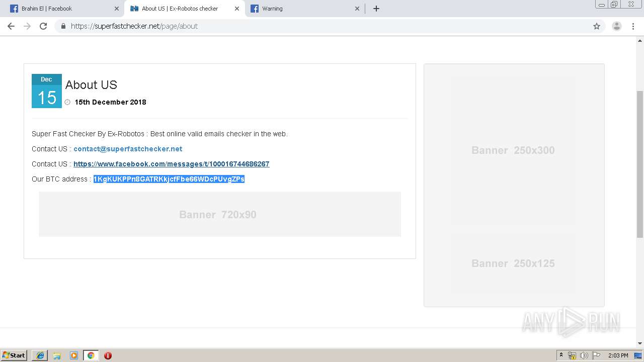Click the About US heading
The height and width of the screenshot is (362, 644).
click(91, 85)
